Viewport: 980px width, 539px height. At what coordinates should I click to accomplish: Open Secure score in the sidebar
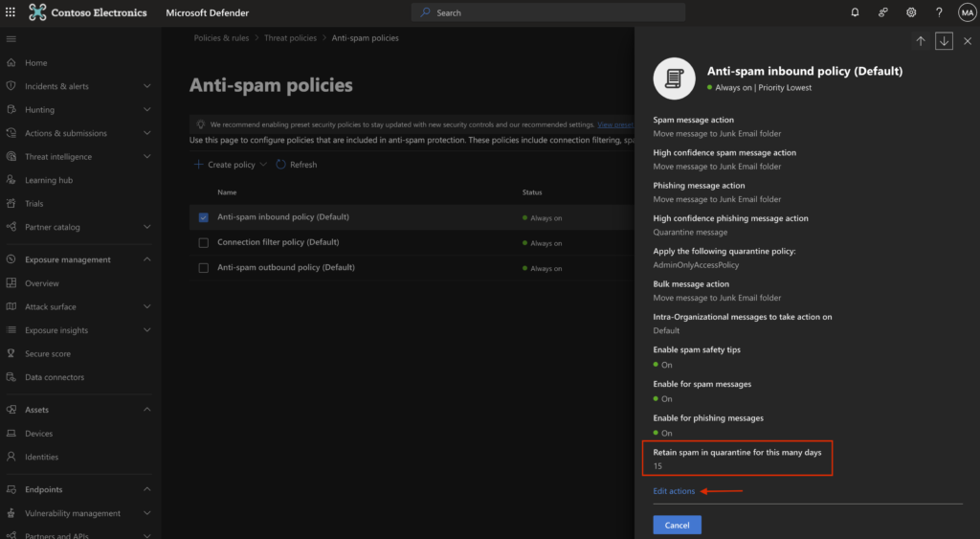(x=48, y=353)
